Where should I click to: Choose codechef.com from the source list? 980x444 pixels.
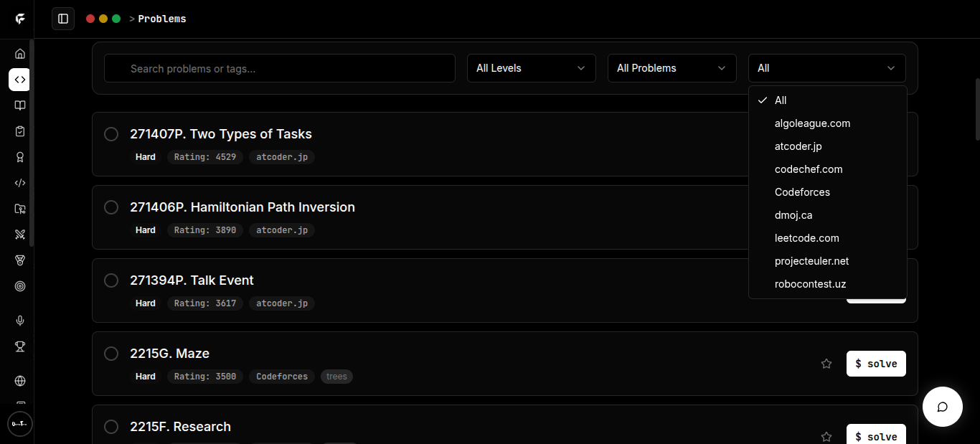828,169
